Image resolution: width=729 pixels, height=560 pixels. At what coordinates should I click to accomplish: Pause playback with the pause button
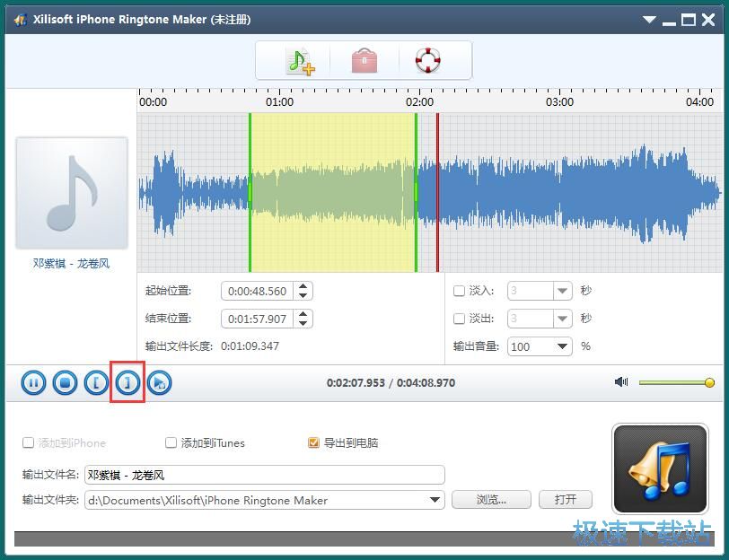coord(33,383)
